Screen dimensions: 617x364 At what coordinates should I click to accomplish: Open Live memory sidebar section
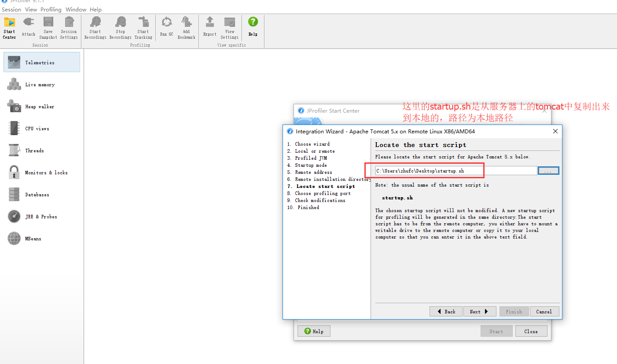[x=42, y=84]
